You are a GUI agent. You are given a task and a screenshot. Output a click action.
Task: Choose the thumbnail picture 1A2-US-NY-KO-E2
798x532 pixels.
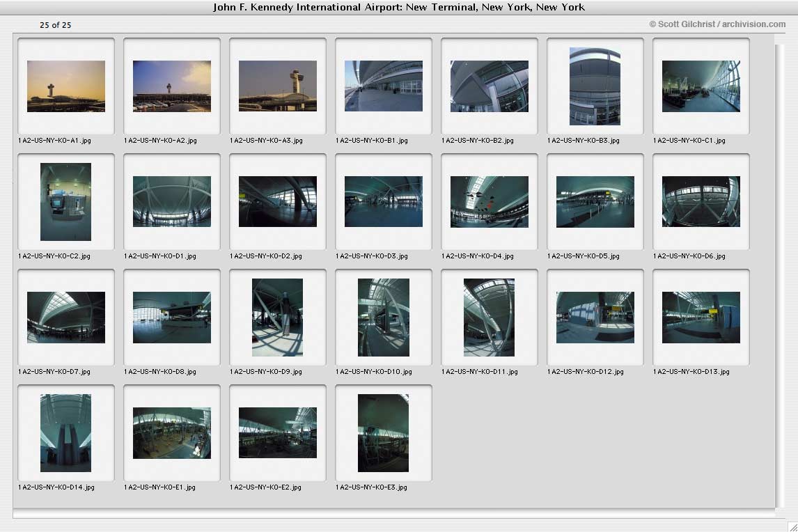[278, 432]
